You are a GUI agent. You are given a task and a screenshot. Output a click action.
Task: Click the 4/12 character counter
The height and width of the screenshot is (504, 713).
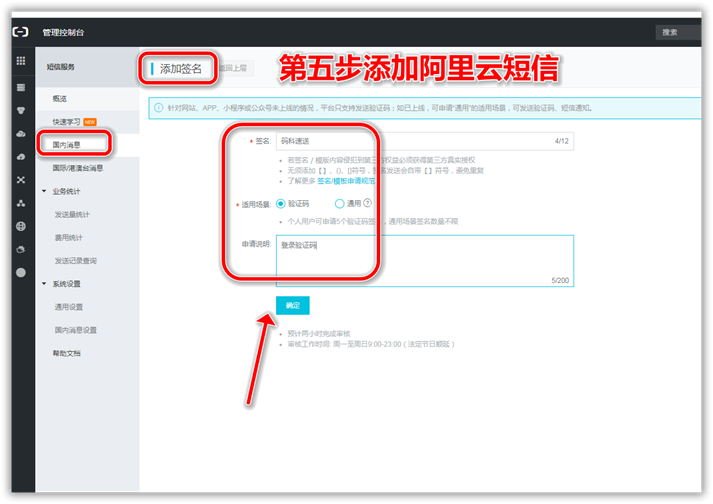tap(562, 141)
